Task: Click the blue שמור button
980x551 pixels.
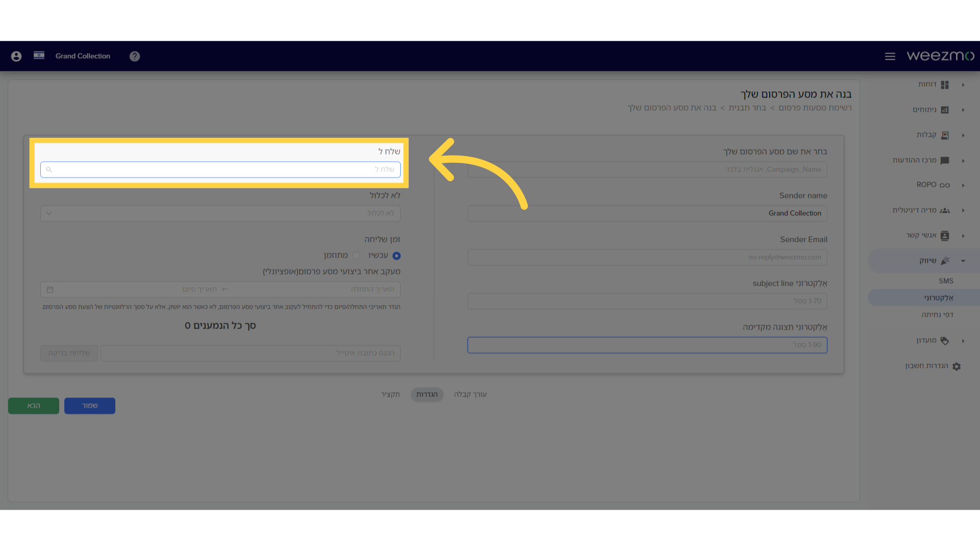Action: click(90, 406)
